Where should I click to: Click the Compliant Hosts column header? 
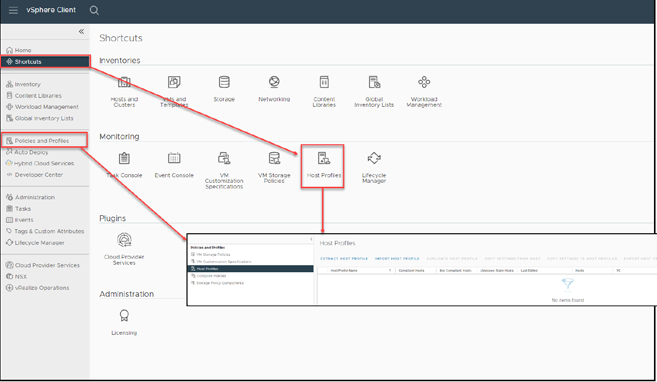pos(411,271)
